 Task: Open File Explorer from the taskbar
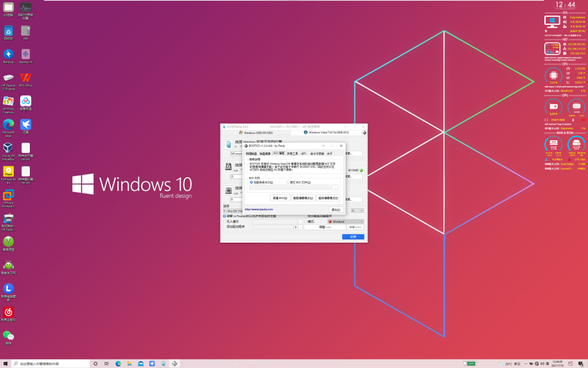point(129,363)
